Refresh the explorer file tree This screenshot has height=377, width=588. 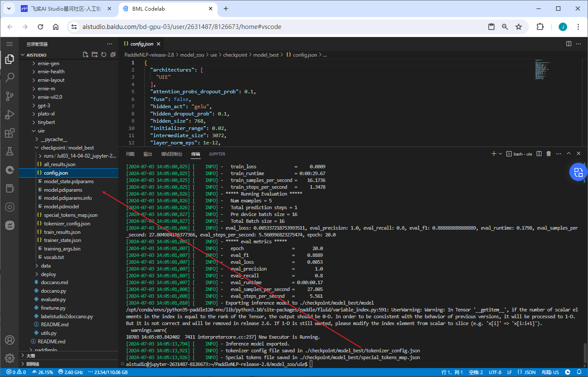[104, 55]
